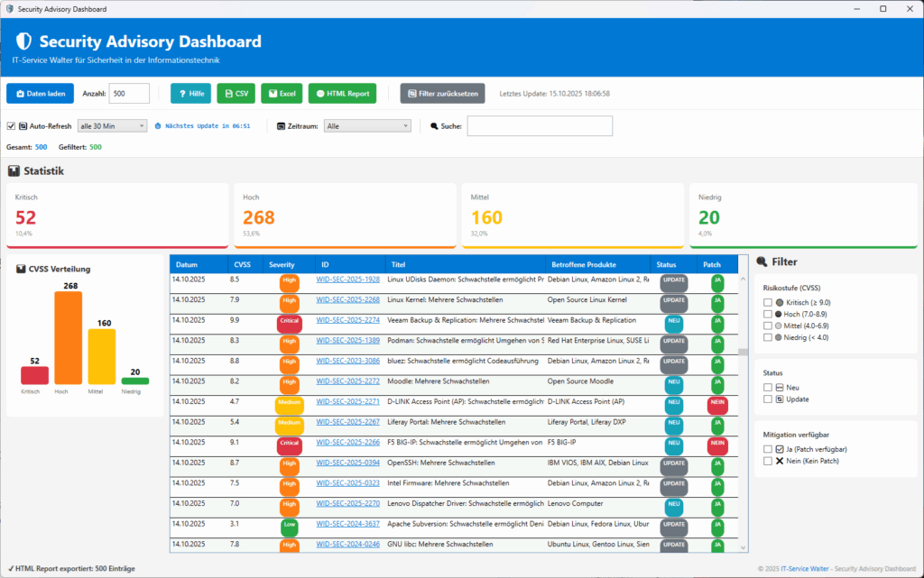The height and width of the screenshot is (578, 924).
Task: Check the Nein (Kein Patch) filter
Action: (x=768, y=461)
